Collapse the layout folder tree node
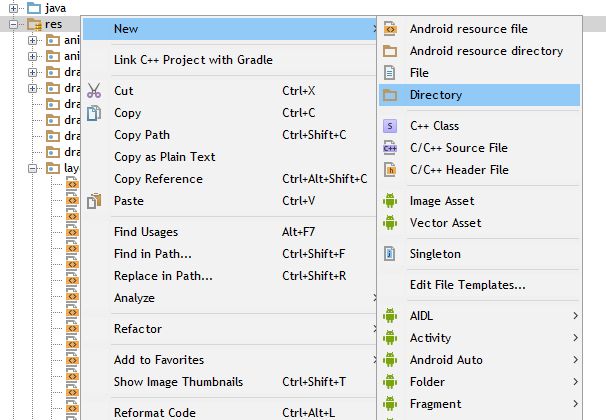606x420 pixels. tap(33, 168)
